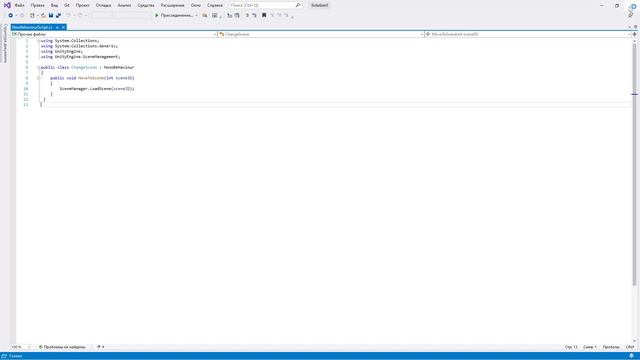Click the next bookmark toolbar icon
This screenshot has height=360, width=640.
[279, 16]
